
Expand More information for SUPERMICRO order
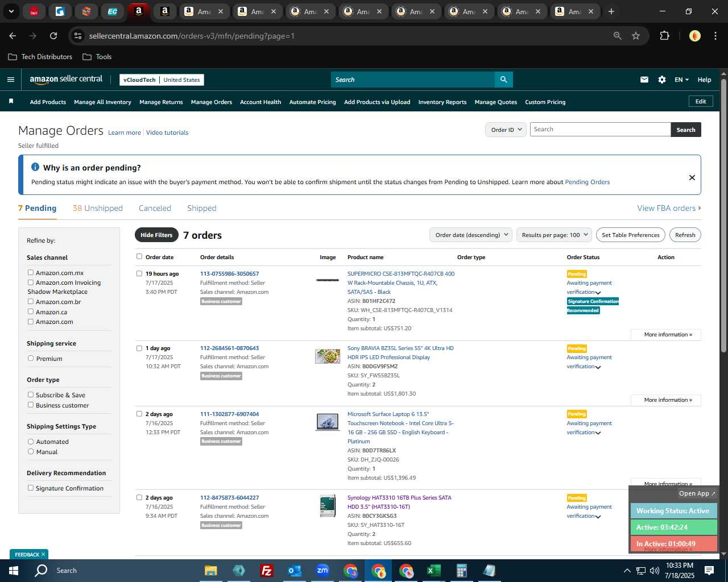(666, 335)
